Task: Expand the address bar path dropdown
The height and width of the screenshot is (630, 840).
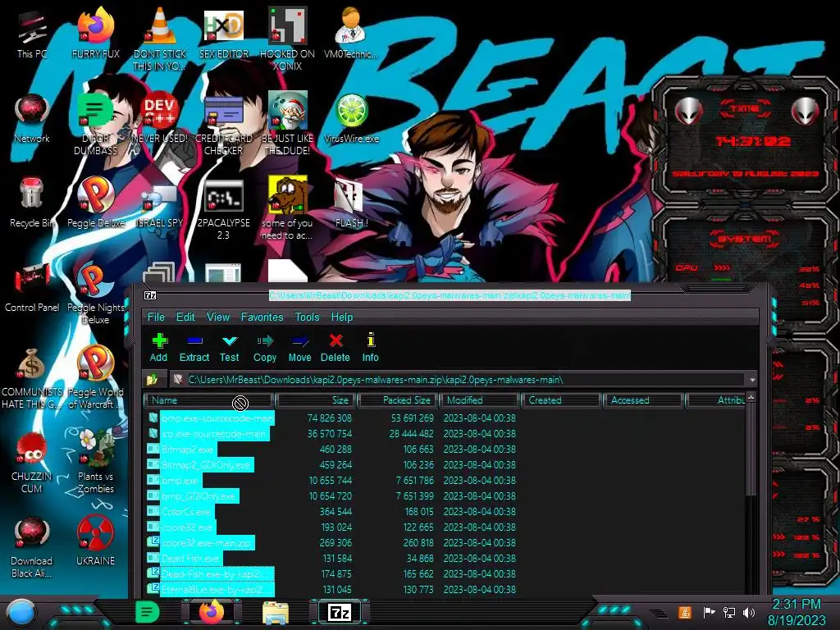Action: pyautogui.click(x=752, y=380)
